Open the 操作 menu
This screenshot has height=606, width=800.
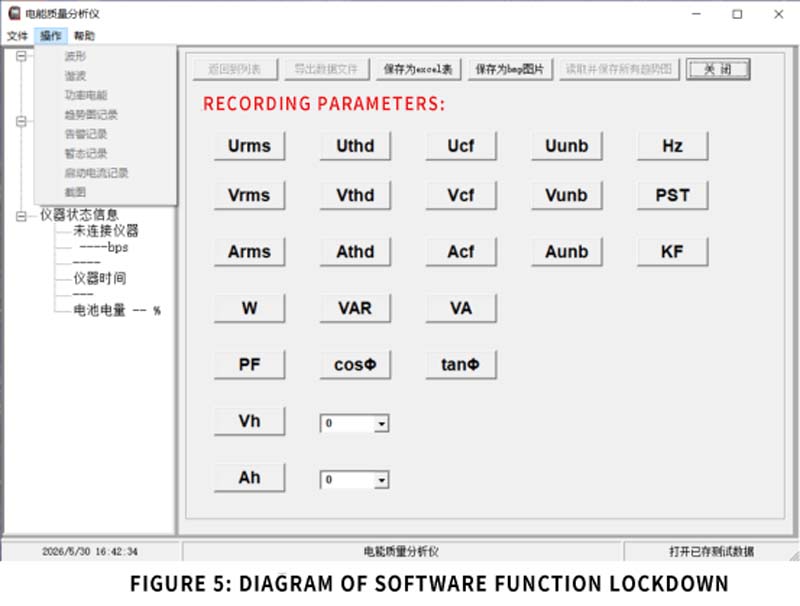point(51,36)
